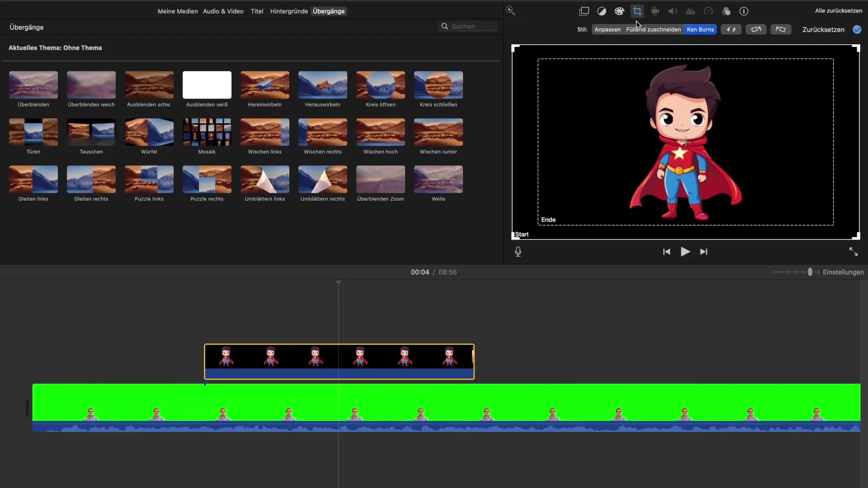This screenshot has width=868, height=488.
Task: Select the cropping tool icon
Action: (x=637, y=11)
